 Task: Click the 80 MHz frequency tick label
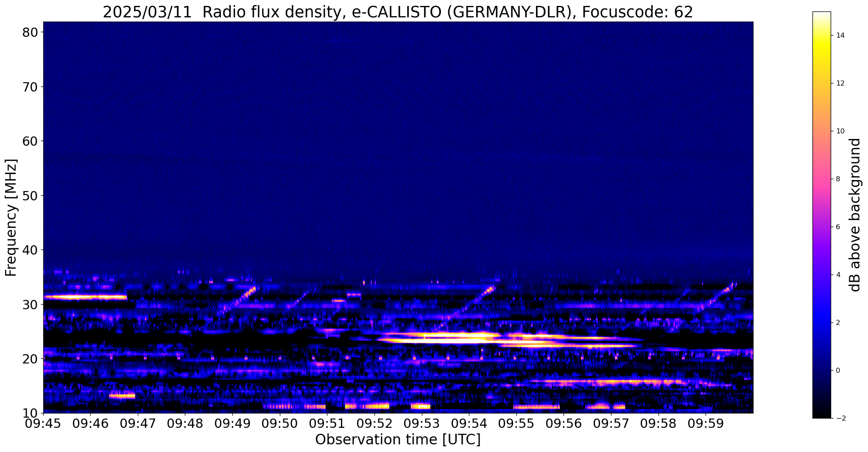(x=30, y=32)
